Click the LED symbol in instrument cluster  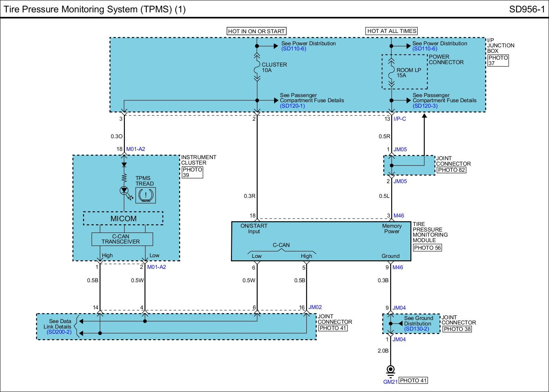tap(124, 190)
